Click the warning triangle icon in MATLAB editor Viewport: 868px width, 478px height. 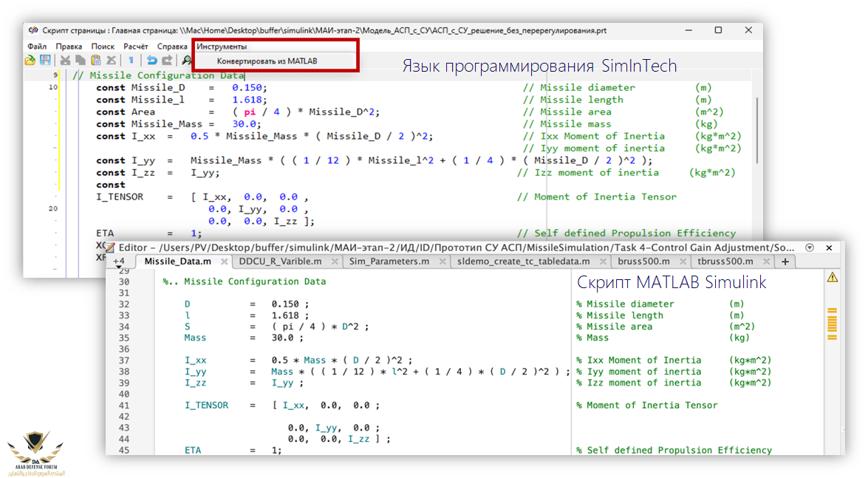coord(833,278)
